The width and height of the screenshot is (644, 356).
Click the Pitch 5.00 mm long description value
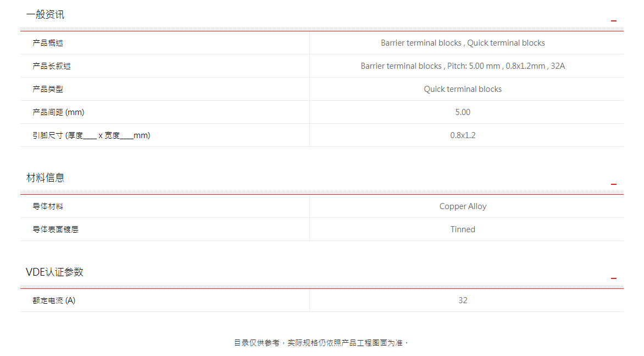coord(463,66)
